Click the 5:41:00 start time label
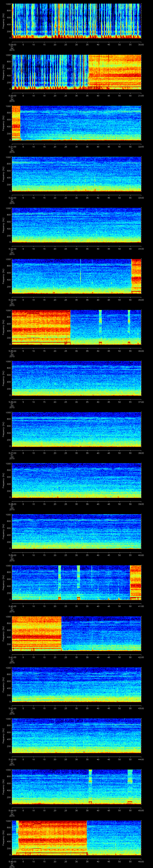 [12, 657]
